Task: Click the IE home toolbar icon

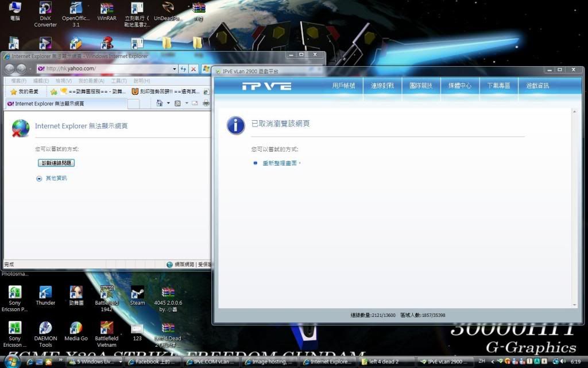Action: [x=159, y=103]
